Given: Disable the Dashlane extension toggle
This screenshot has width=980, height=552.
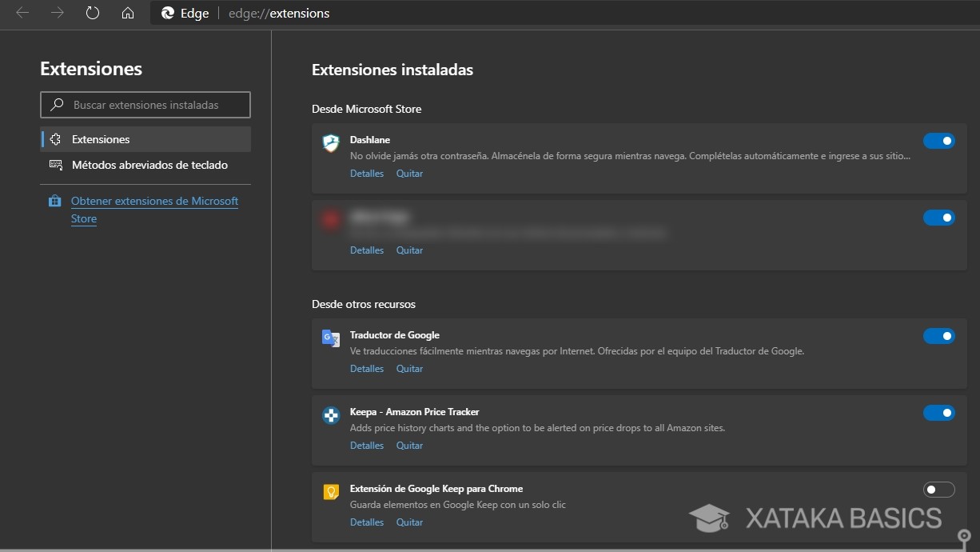Looking at the screenshot, I should (x=939, y=140).
